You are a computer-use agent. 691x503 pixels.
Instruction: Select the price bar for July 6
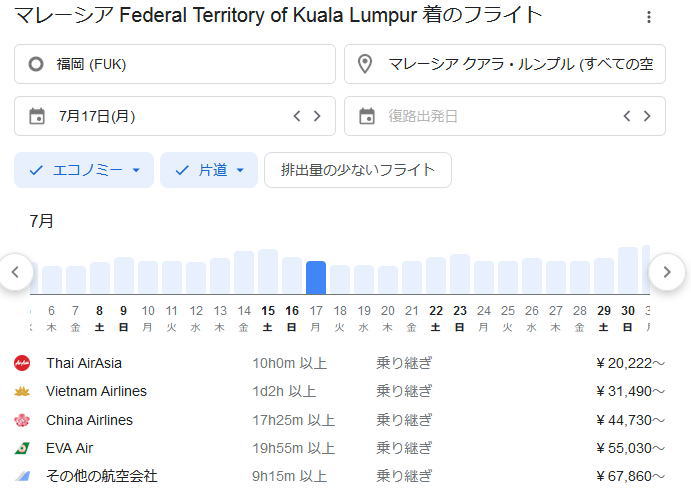point(52,280)
